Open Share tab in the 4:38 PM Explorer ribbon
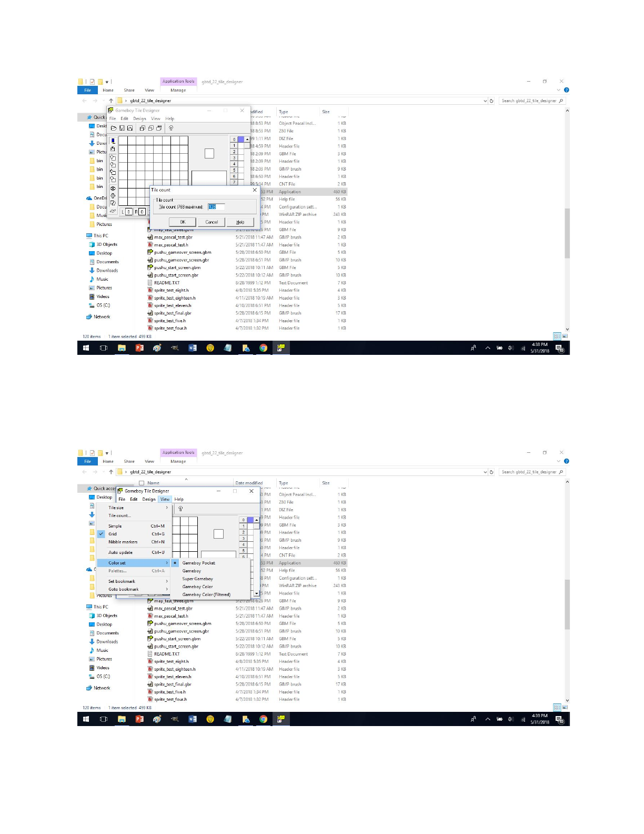This screenshot has width=644, height=834. coord(129,90)
